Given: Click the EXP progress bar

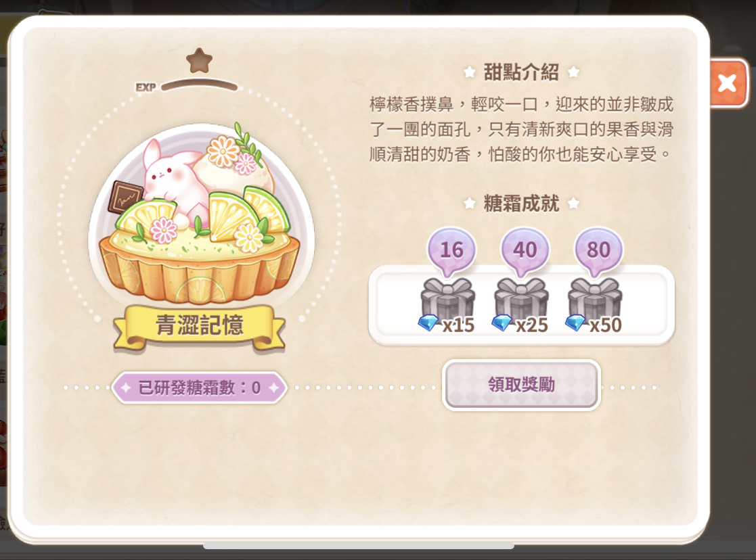Looking at the screenshot, I should tap(200, 87).
